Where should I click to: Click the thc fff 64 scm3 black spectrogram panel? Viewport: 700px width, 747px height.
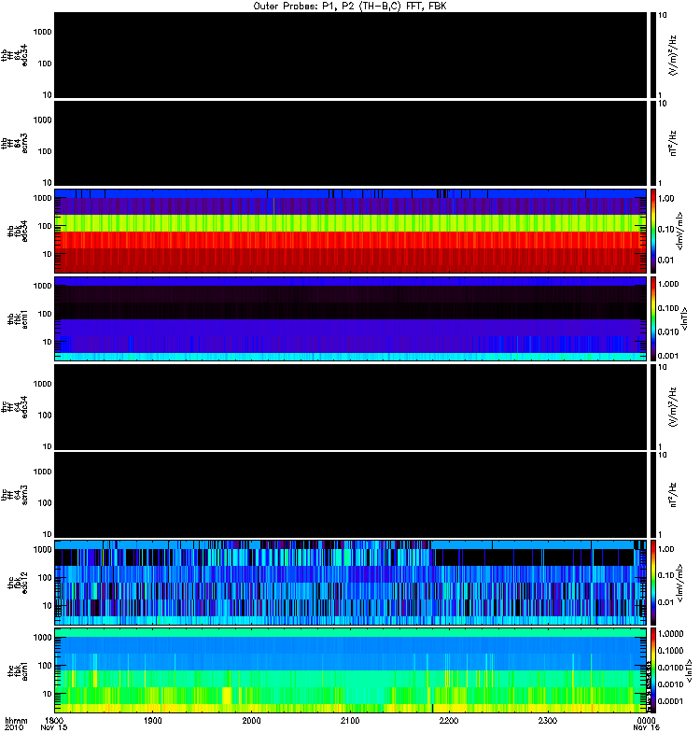click(x=350, y=495)
